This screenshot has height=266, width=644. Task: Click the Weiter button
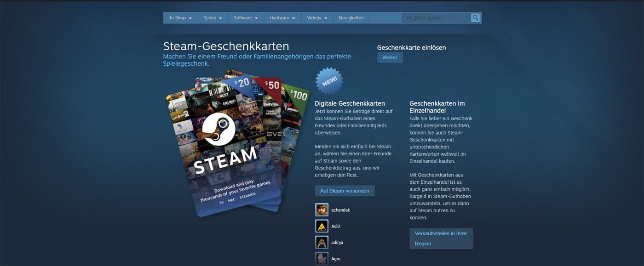[390, 57]
